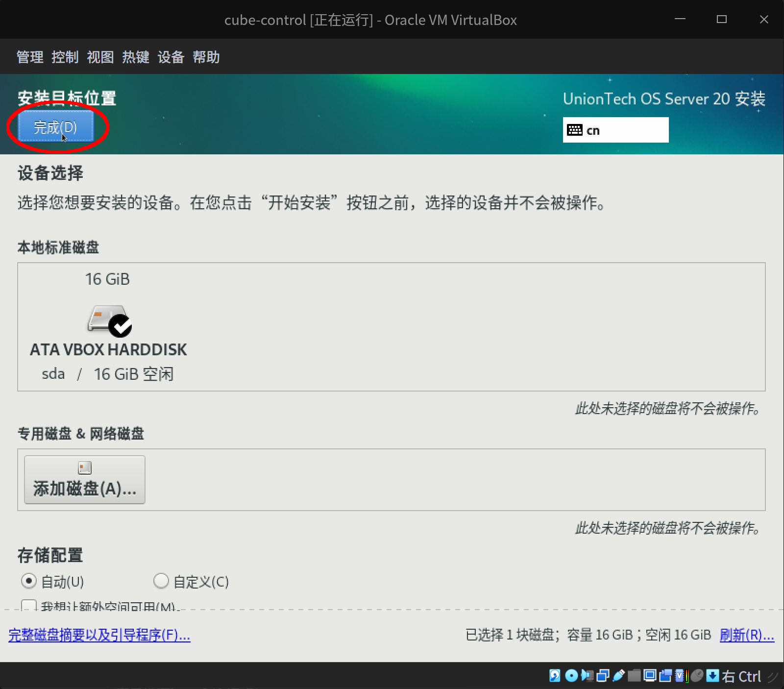Image resolution: width=784 pixels, height=689 pixels.
Task: Select the 自定义(C) storage option
Action: (x=161, y=581)
